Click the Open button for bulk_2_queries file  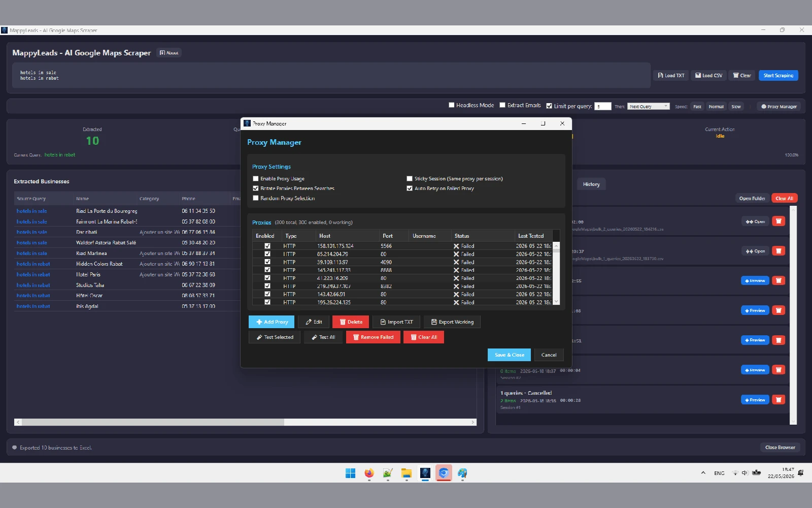pyautogui.click(x=755, y=221)
